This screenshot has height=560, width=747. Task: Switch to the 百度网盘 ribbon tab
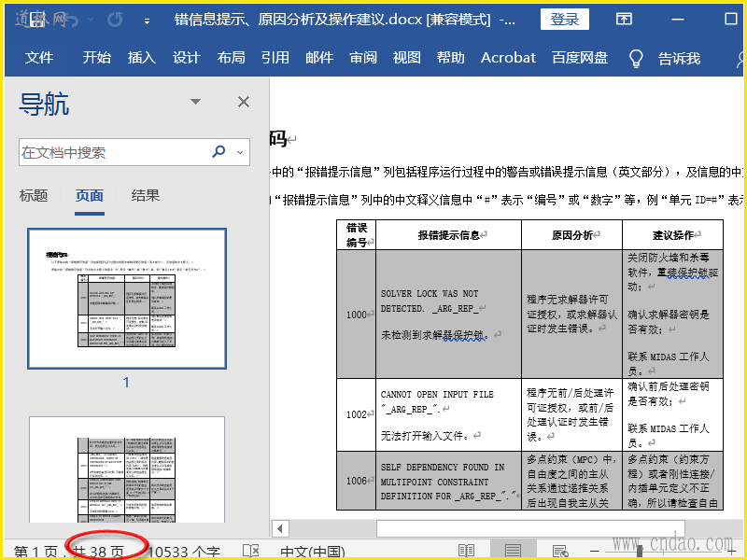[580, 58]
